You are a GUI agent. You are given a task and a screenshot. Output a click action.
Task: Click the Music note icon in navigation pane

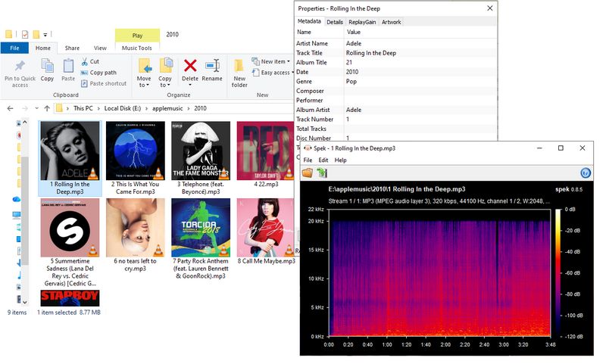(x=18, y=275)
